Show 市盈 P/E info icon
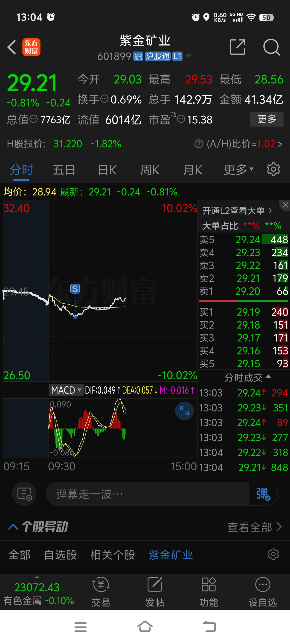Viewport: 290px width, 644px height. pos(181,119)
